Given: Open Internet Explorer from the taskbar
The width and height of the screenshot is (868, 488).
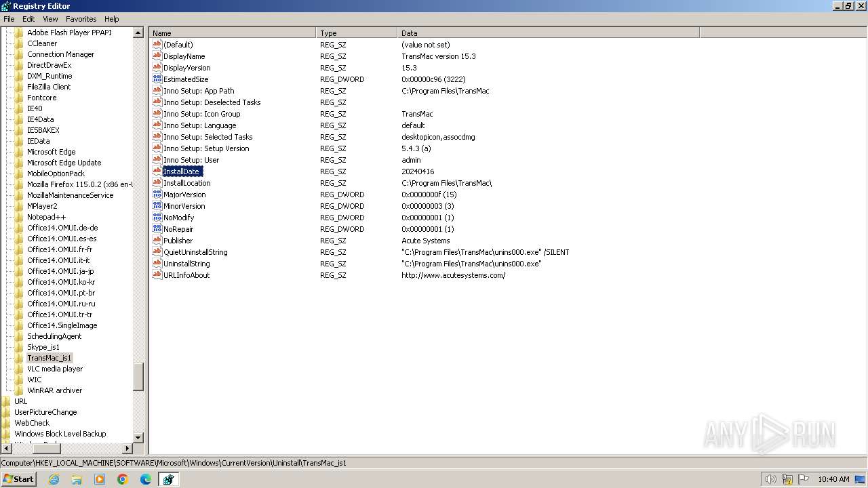Looking at the screenshot, I should 54,479.
